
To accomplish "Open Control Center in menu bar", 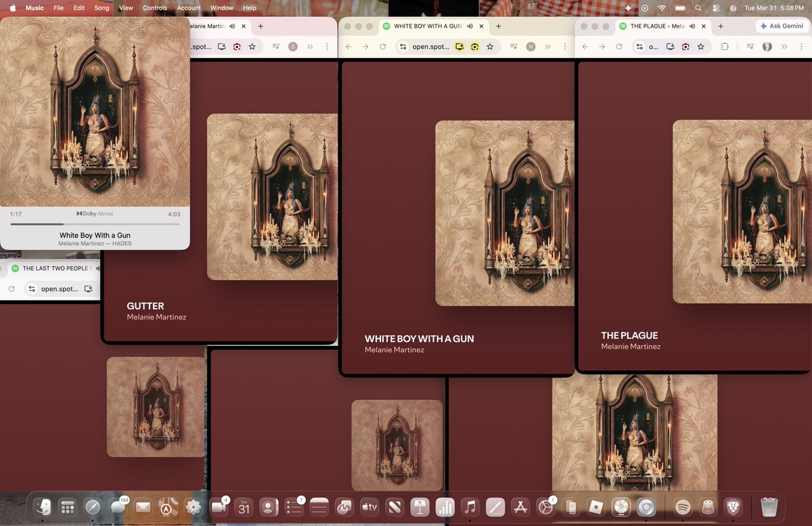I will [716, 8].
